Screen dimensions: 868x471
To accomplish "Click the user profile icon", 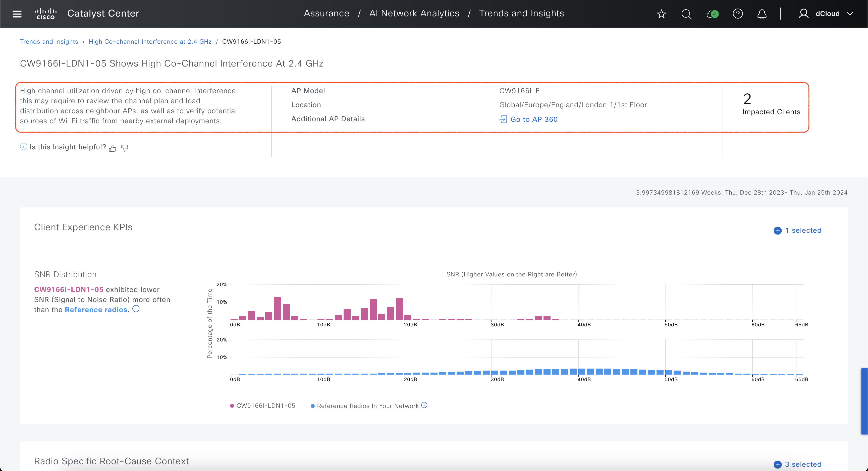I will point(803,14).
